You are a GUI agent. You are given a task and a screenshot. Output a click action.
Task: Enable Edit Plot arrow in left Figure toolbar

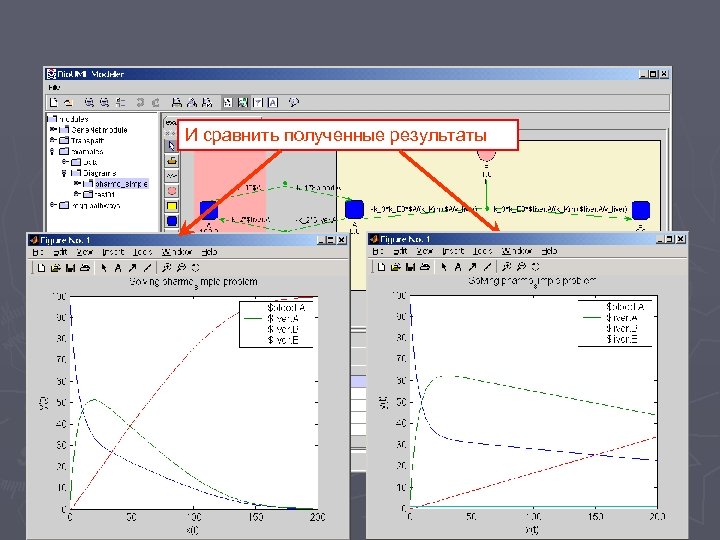click(x=104, y=268)
